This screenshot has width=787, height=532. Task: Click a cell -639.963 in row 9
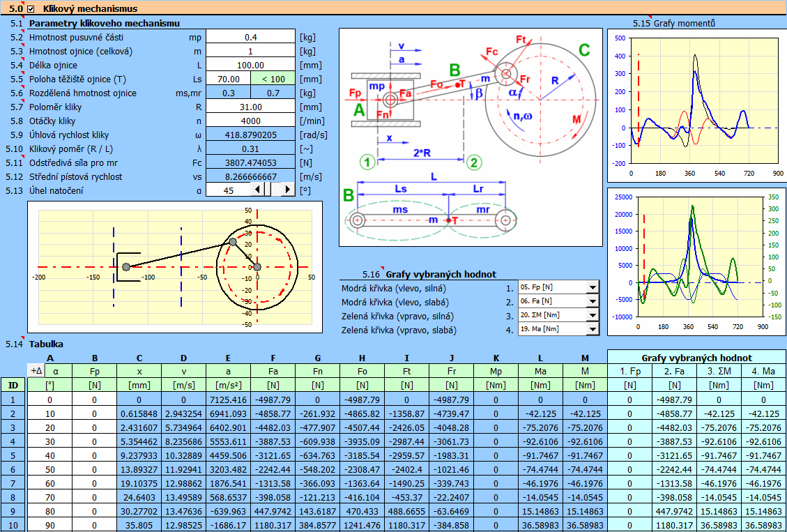(228, 512)
